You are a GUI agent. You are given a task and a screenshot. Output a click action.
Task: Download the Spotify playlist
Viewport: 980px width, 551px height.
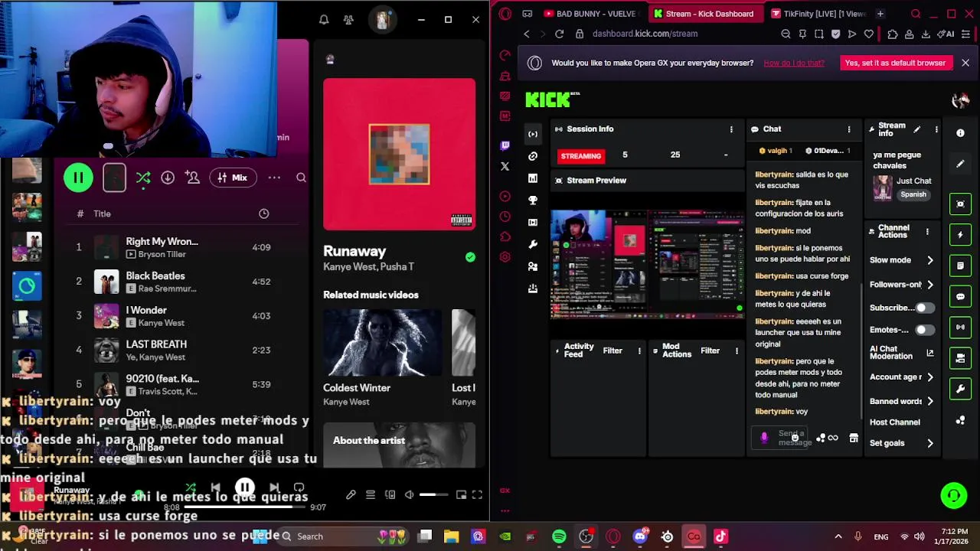[x=168, y=178]
